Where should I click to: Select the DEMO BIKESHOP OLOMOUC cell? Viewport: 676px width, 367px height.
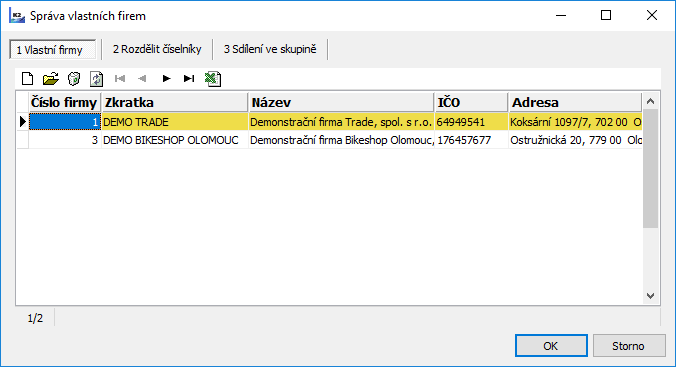(x=175, y=140)
